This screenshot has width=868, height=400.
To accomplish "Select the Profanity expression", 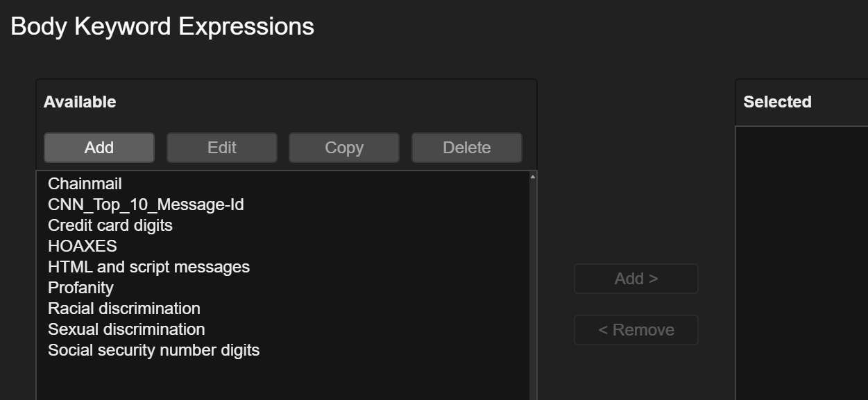I will coord(80,288).
